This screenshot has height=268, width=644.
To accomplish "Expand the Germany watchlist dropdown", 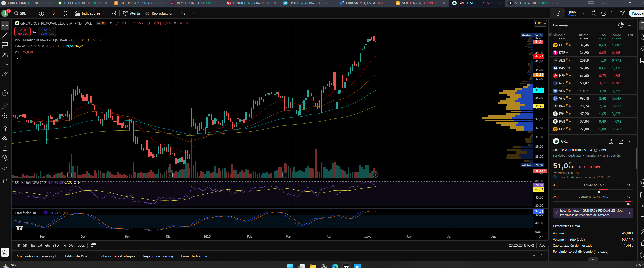I will point(562,25).
